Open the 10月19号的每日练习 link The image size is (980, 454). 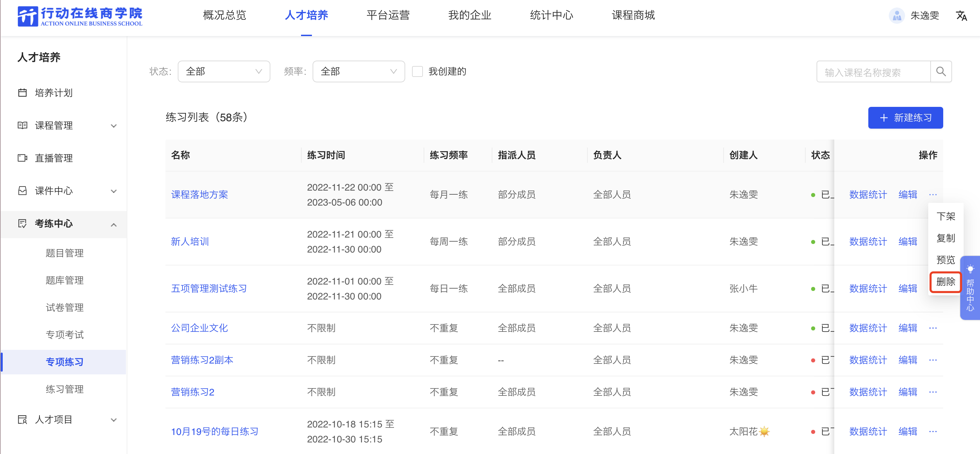tap(215, 432)
